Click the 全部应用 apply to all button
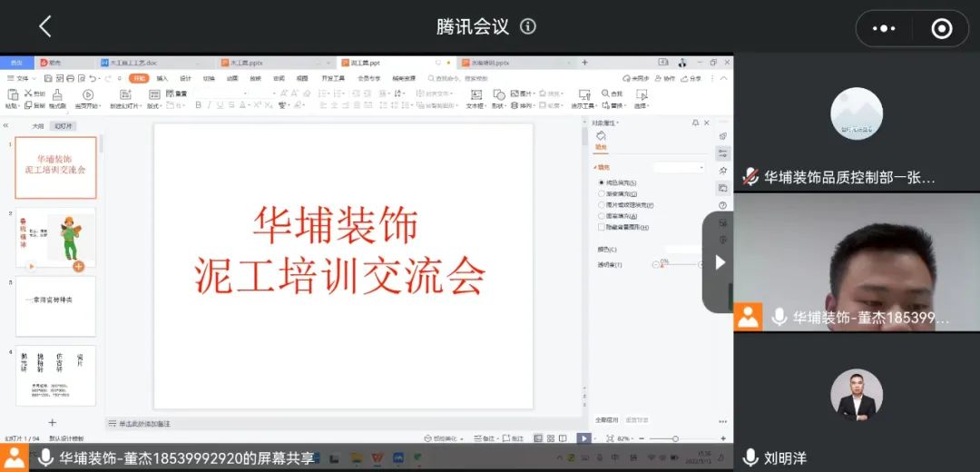This screenshot has height=472, width=980. (607, 420)
